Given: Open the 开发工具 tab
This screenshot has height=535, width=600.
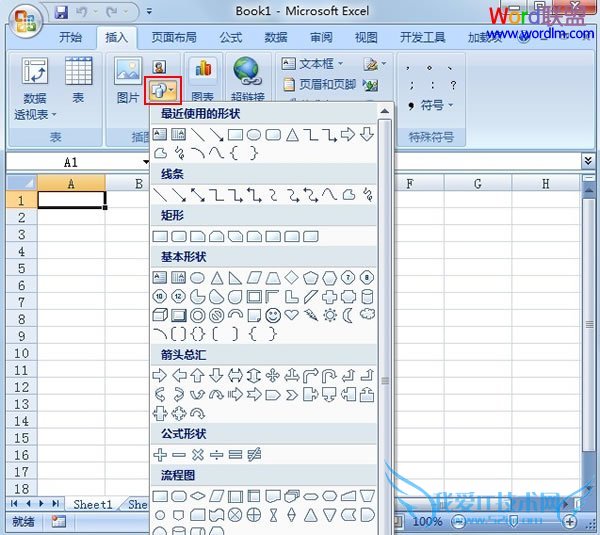Looking at the screenshot, I should coord(422,38).
